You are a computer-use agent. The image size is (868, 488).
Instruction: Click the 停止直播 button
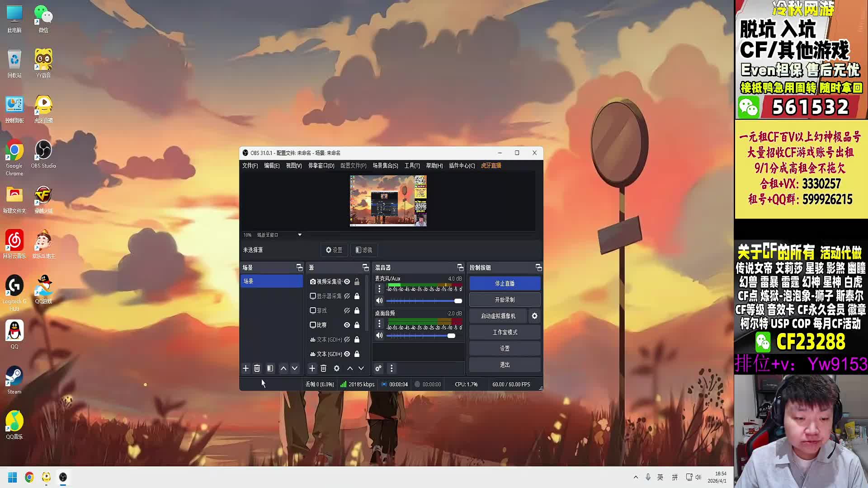pyautogui.click(x=505, y=283)
